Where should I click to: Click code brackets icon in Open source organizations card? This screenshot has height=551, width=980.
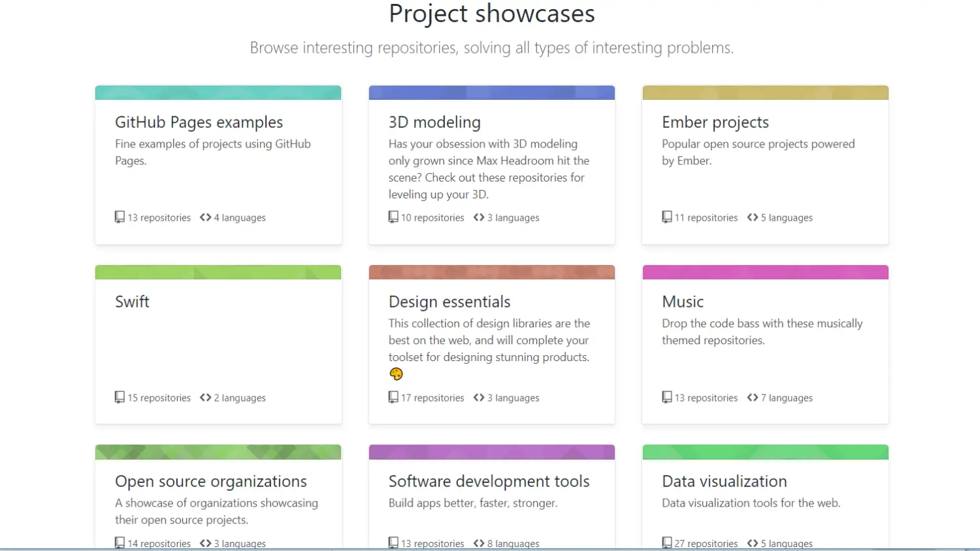tap(206, 543)
